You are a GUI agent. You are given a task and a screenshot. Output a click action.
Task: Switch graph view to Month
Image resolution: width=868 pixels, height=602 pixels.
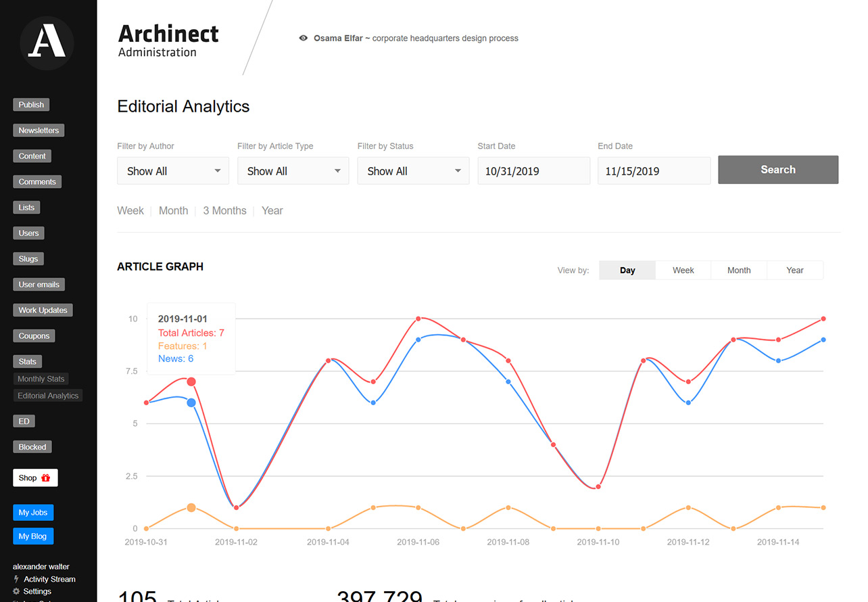coord(739,270)
